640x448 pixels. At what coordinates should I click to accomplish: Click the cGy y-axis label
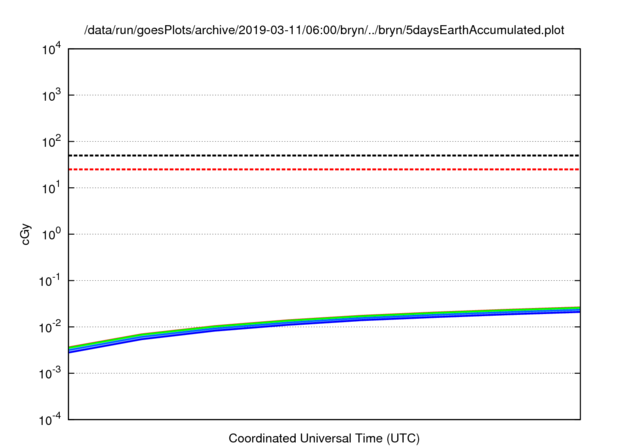tap(25, 234)
